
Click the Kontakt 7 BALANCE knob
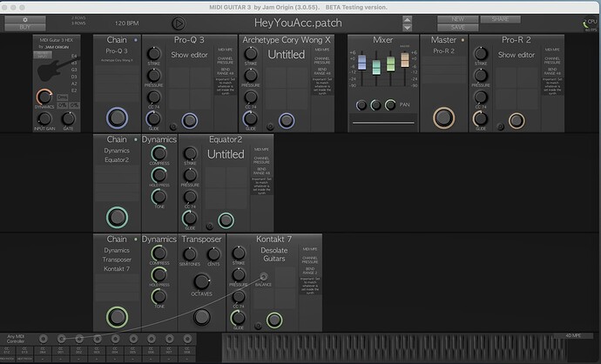point(263,277)
